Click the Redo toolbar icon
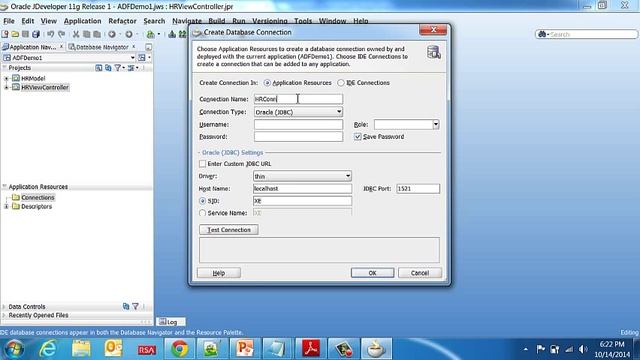This screenshot has width=640, height=360. point(61,34)
